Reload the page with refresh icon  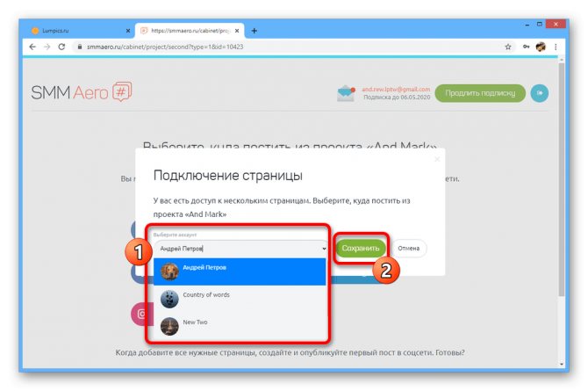(61, 47)
